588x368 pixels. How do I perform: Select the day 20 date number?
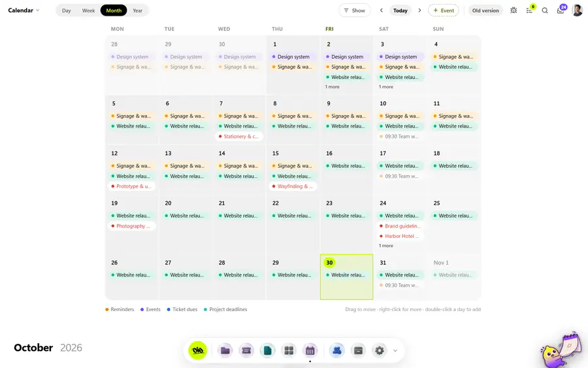[x=168, y=203]
